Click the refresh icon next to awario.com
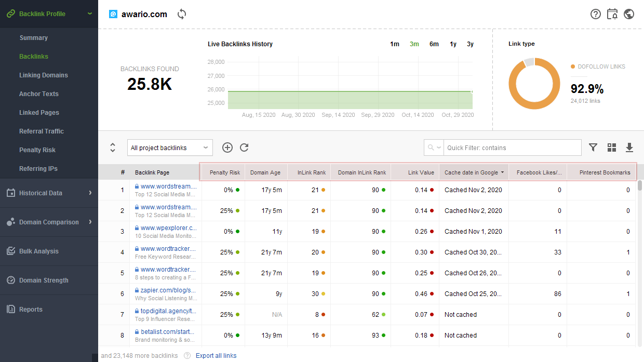This screenshot has height=362, width=644. pyautogui.click(x=182, y=14)
